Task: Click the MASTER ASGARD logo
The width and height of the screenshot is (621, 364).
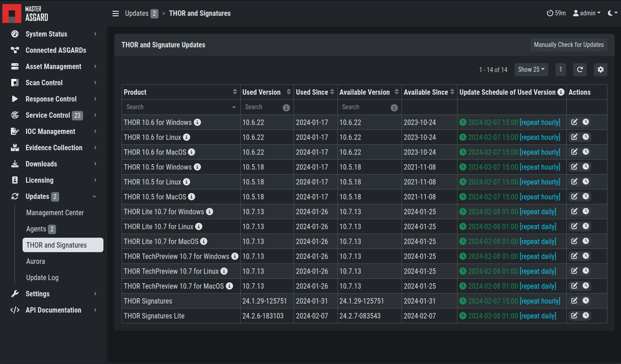Action: tap(25, 13)
